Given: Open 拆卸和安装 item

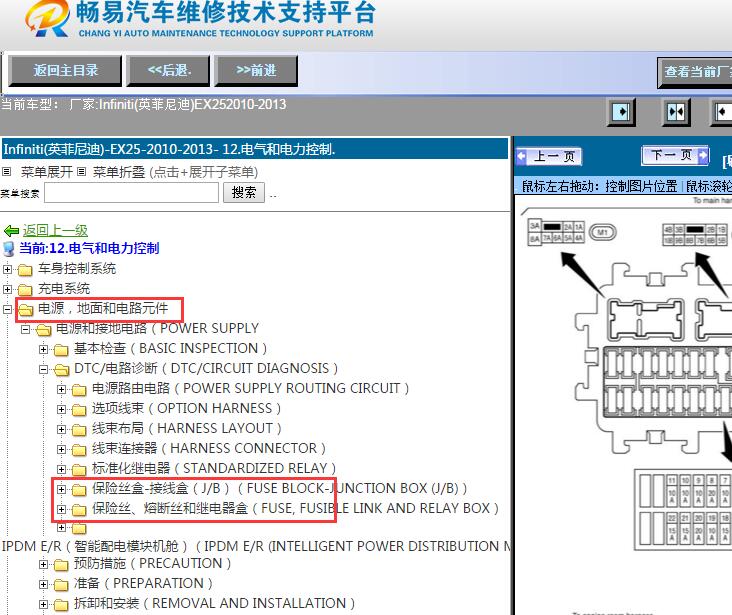Looking at the screenshot, I should point(214,604).
